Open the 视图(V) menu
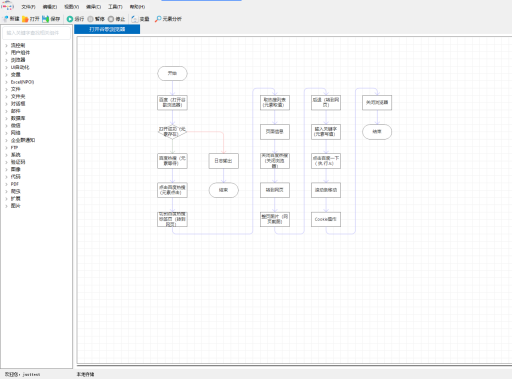512x379 pixels. (72, 7)
